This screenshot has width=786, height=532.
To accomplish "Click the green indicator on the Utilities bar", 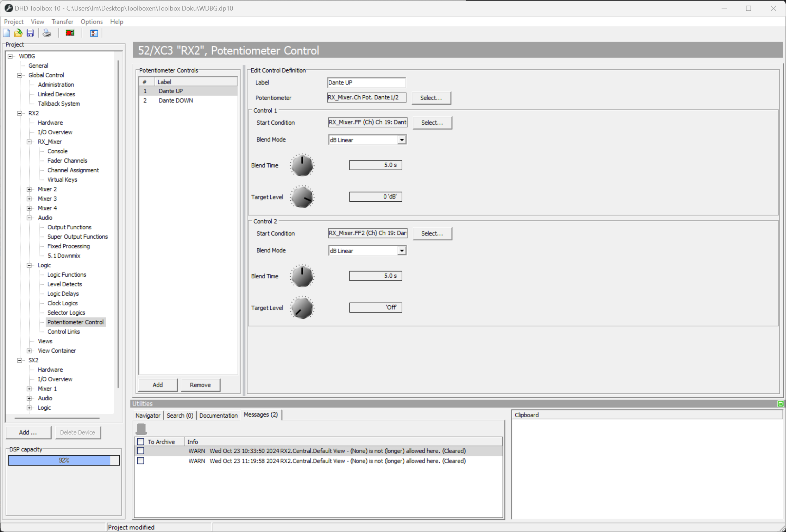I will click(781, 404).
